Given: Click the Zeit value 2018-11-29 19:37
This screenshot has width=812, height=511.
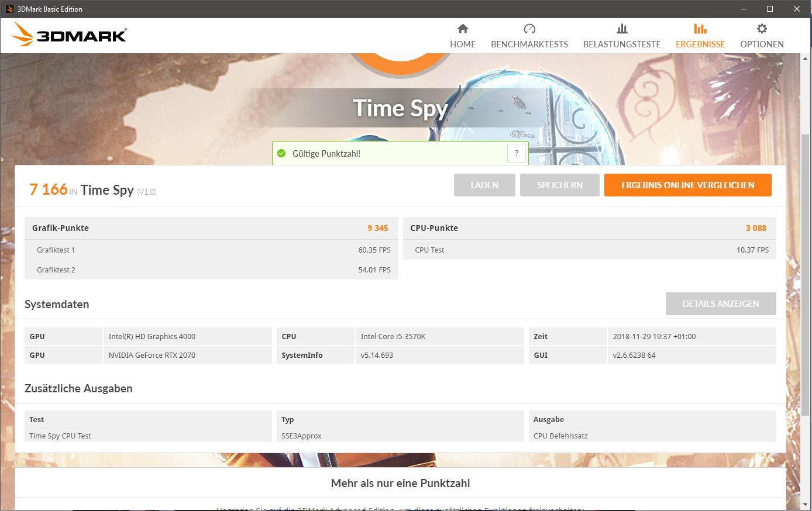Looking at the screenshot, I should click(x=655, y=336).
